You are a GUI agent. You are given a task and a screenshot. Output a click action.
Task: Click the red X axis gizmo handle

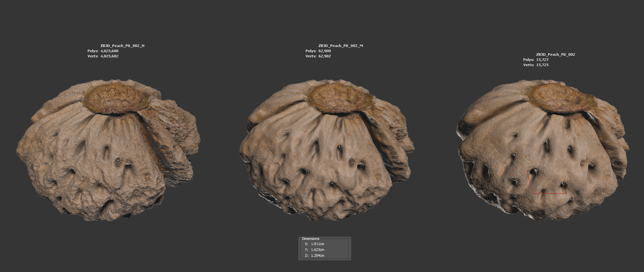(x=566, y=193)
